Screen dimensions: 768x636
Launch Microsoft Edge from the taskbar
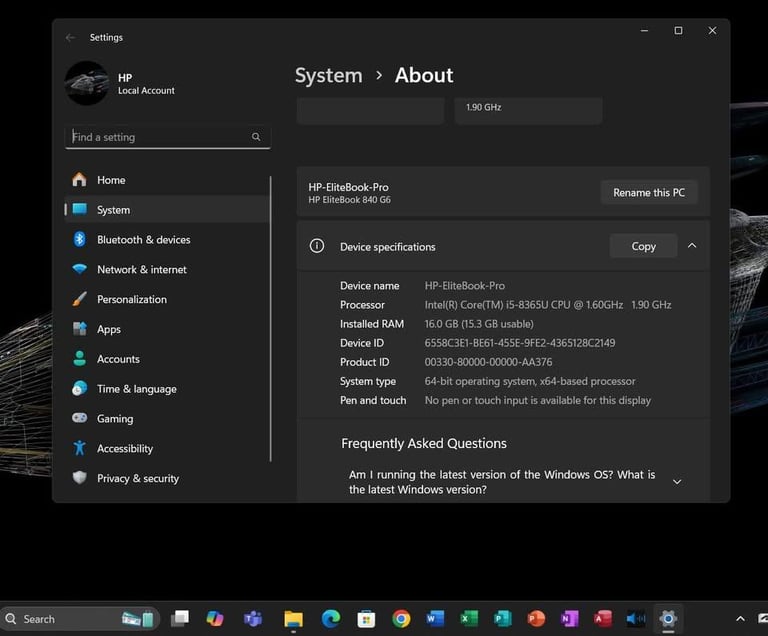coord(331,618)
